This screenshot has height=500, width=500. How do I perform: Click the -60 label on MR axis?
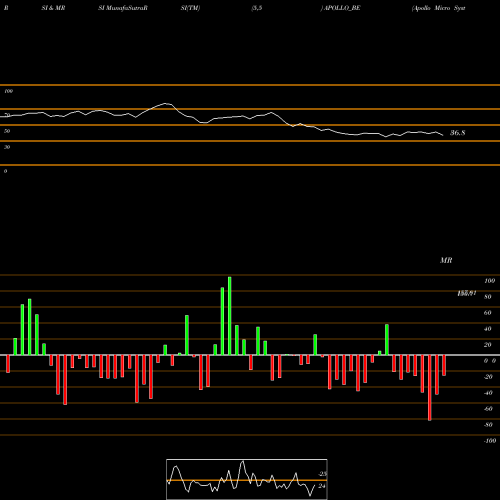point(488,409)
